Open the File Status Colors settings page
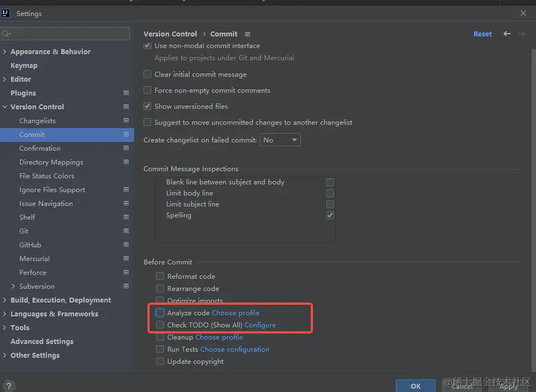Screen dimensions: 536x392 47,176
